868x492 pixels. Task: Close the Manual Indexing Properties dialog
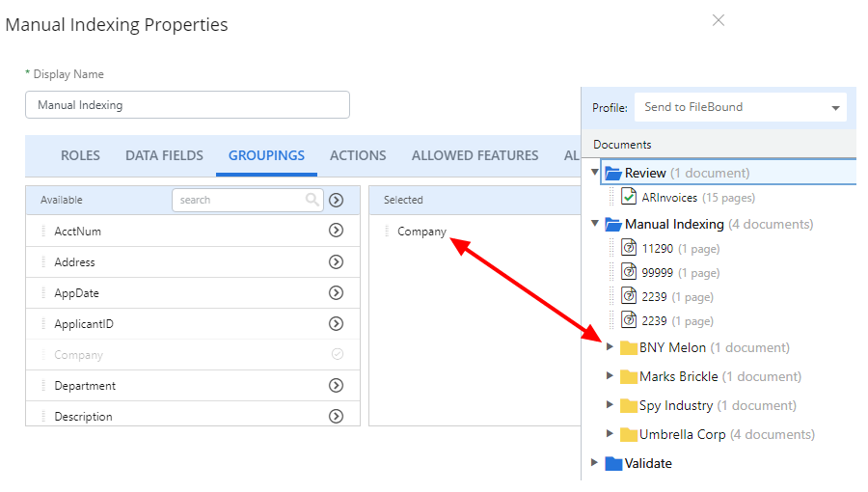point(719,20)
